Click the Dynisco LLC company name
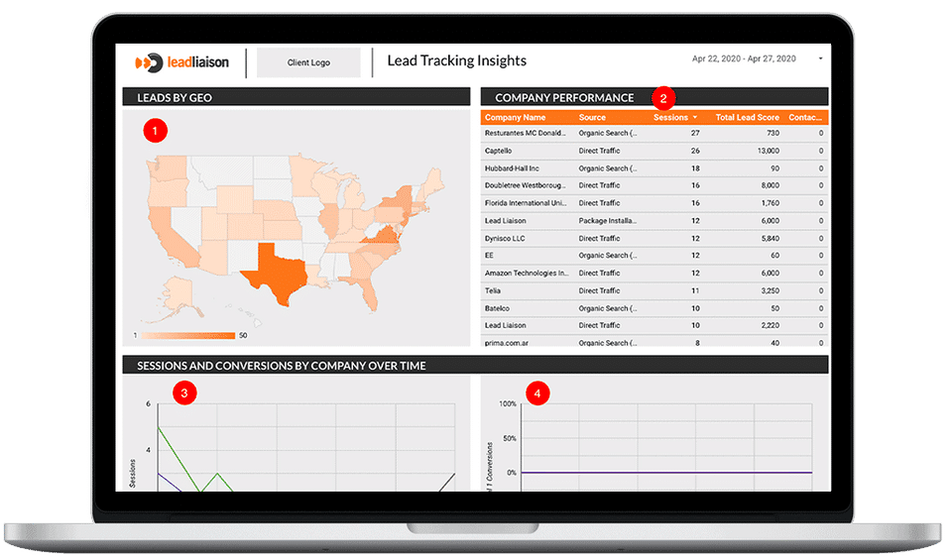The image size is (952, 560). click(505, 239)
